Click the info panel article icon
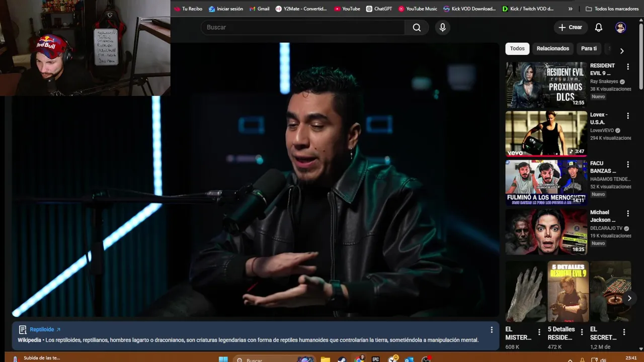Viewport: 644px width, 362px height. pyautogui.click(x=22, y=330)
